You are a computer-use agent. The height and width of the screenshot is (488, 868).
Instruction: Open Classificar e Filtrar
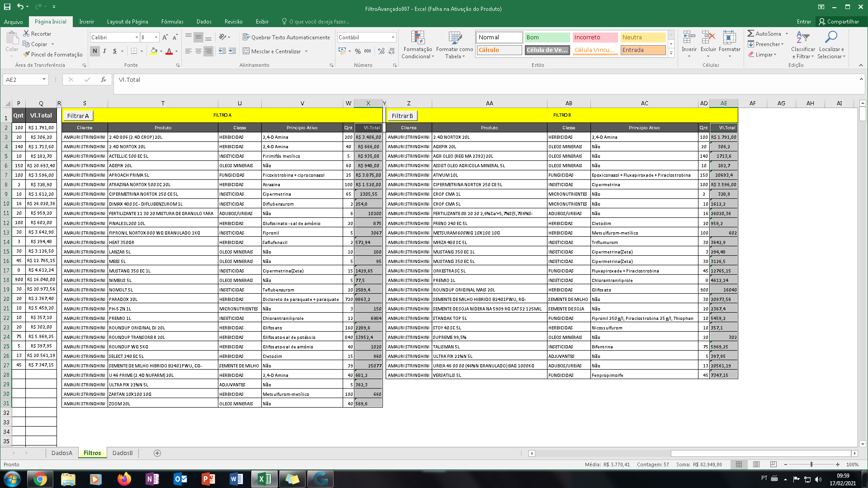[802, 45]
